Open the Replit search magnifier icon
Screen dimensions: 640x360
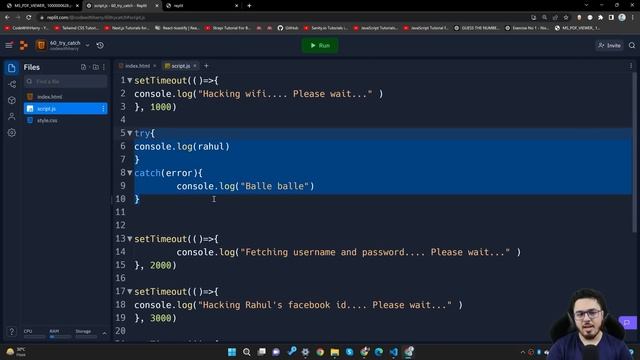[x=632, y=45]
